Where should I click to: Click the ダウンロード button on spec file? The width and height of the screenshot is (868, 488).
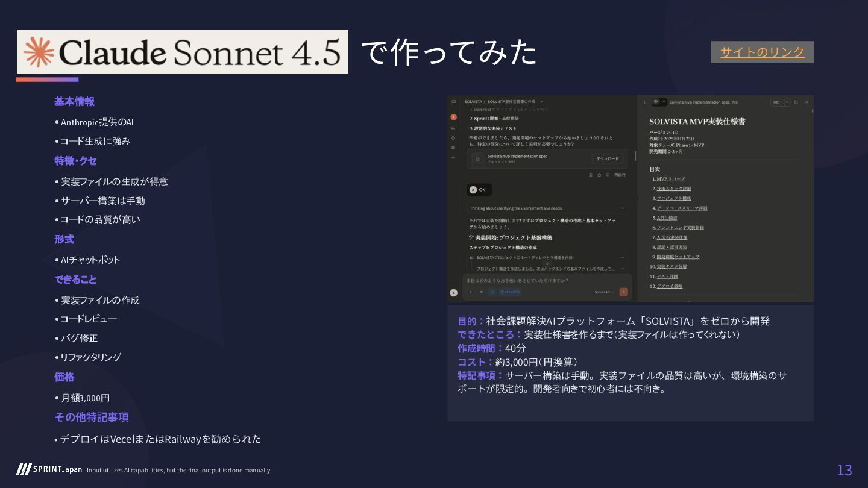coord(607,158)
